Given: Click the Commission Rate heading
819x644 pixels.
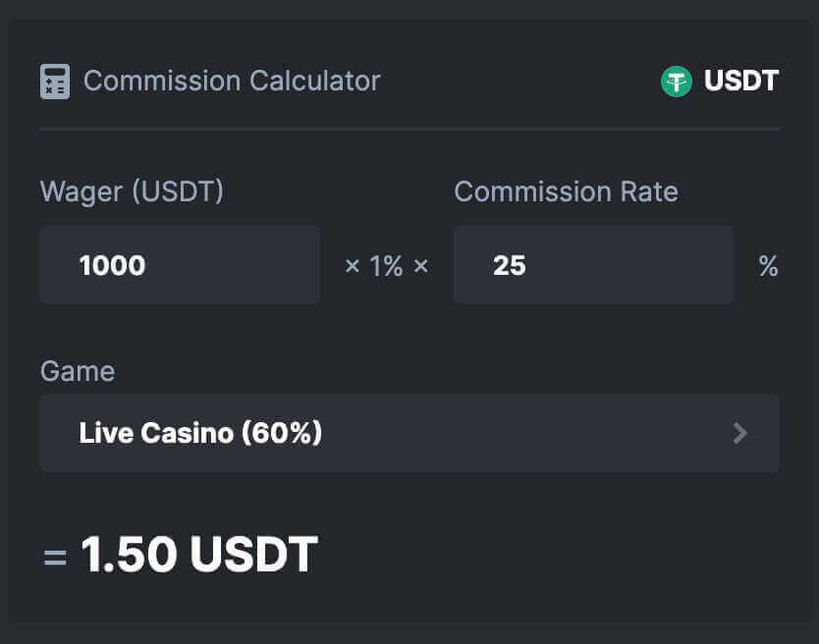Looking at the screenshot, I should (567, 191).
